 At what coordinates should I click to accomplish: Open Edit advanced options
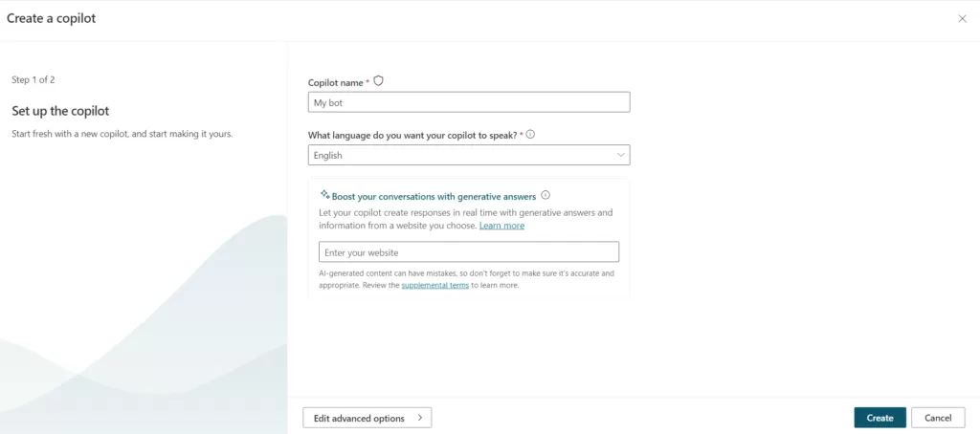(x=367, y=418)
